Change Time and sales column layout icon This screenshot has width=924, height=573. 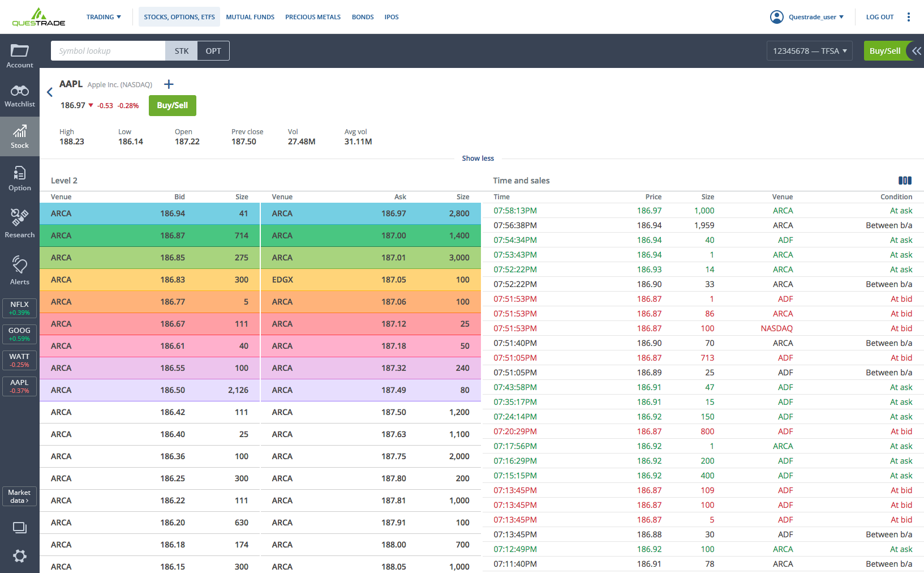point(905,181)
